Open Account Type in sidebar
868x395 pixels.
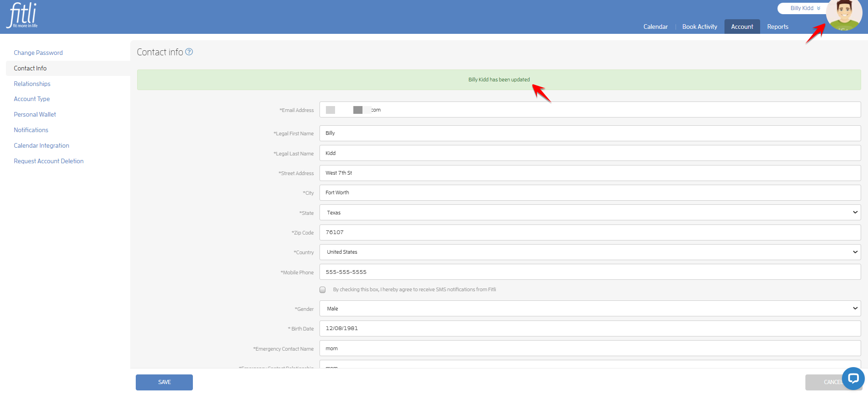(x=32, y=99)
